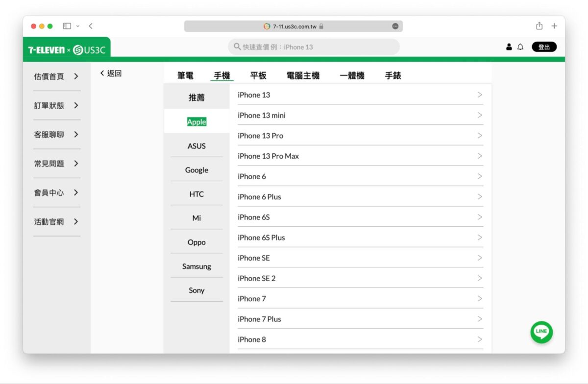Click the address bar showing 7-11.us3c.com.tw
This screenshot has width=588, height=384.
tap(294, 26)
